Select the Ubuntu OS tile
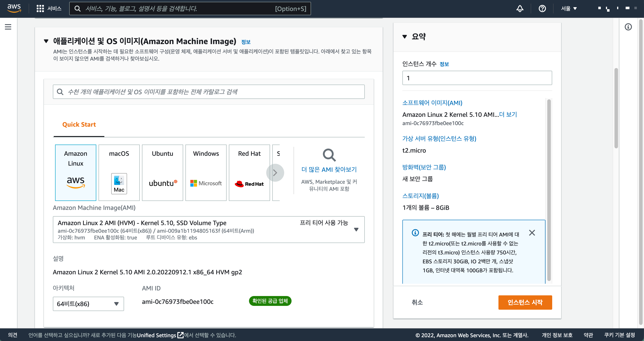 click(162, 172)
